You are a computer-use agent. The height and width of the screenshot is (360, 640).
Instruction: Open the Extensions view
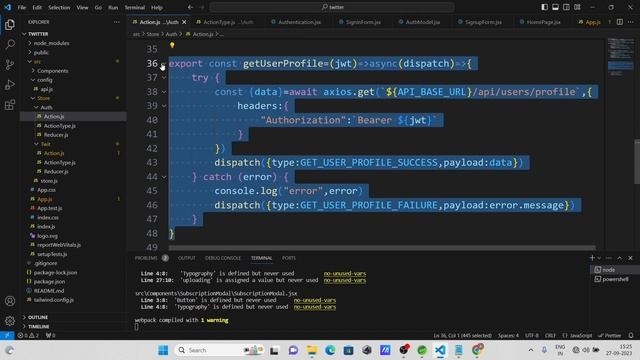(10, 105)
